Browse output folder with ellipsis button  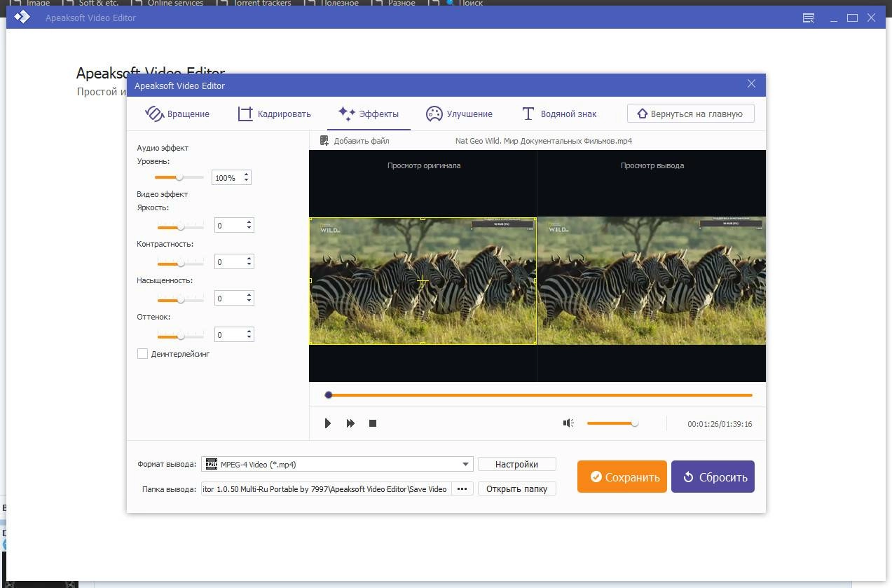462,489
